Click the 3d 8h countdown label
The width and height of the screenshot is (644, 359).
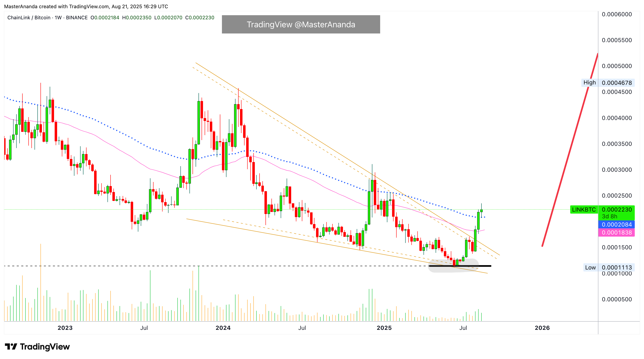click(x=609, y=216)
